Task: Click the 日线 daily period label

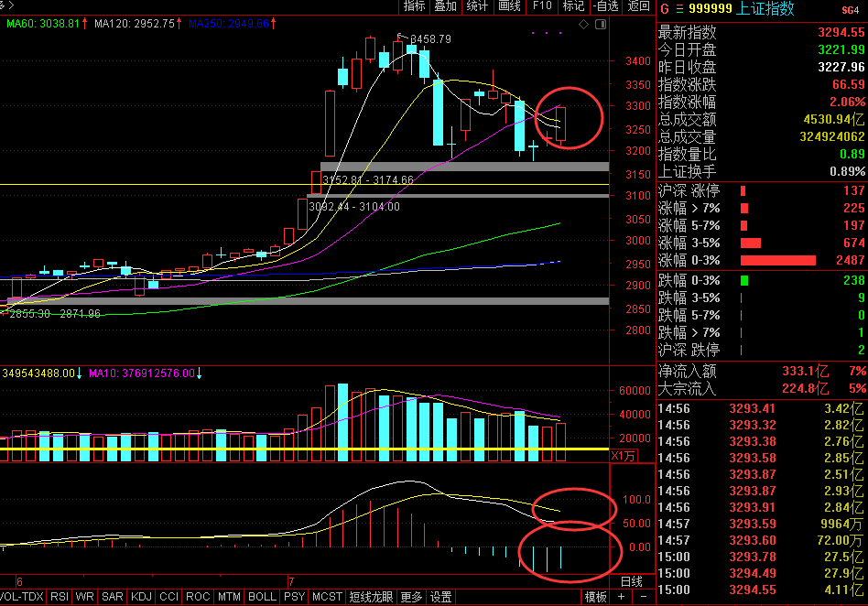Action: (631, 581)
